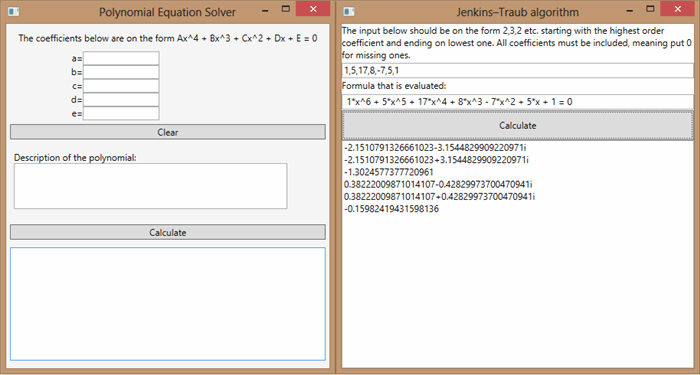Click the Polynomial Equation Solver window icon
This screenshot has width=700, height=375.
pos(14,12)
